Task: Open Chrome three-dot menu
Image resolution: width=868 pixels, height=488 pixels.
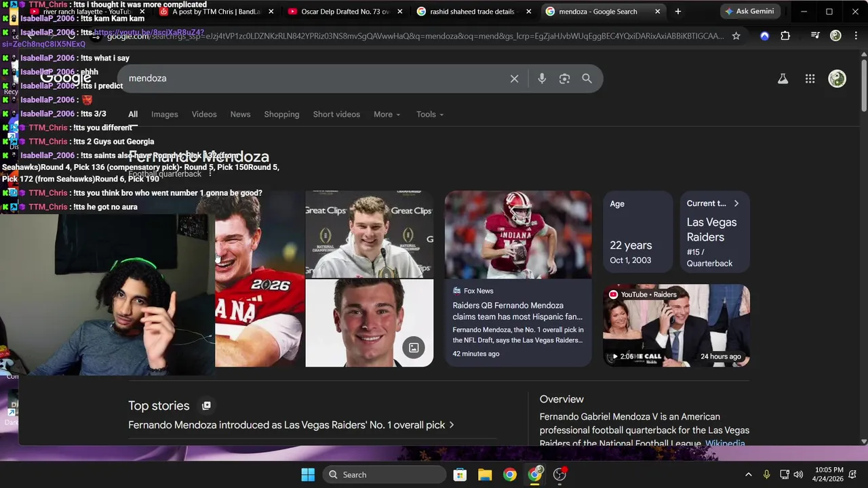Action: 855,36
